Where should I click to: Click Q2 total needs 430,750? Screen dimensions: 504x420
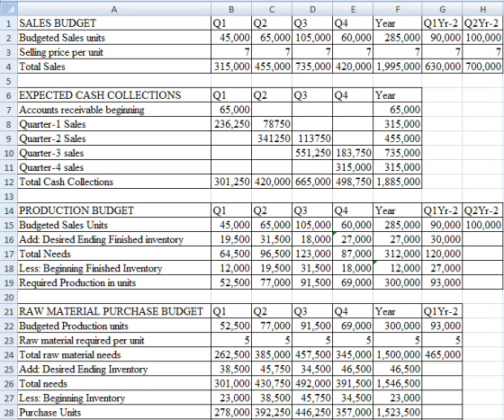click(x=272, y=383)
